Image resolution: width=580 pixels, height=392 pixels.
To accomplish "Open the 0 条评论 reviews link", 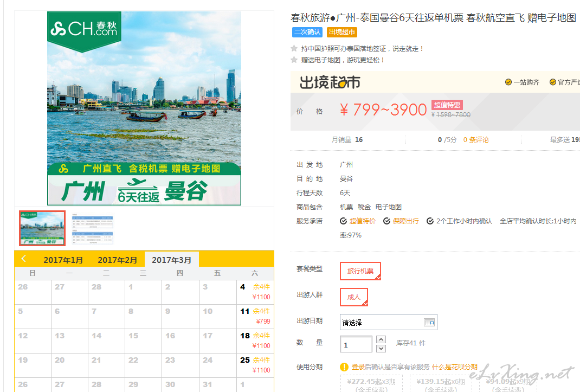I will click(476, 139).
